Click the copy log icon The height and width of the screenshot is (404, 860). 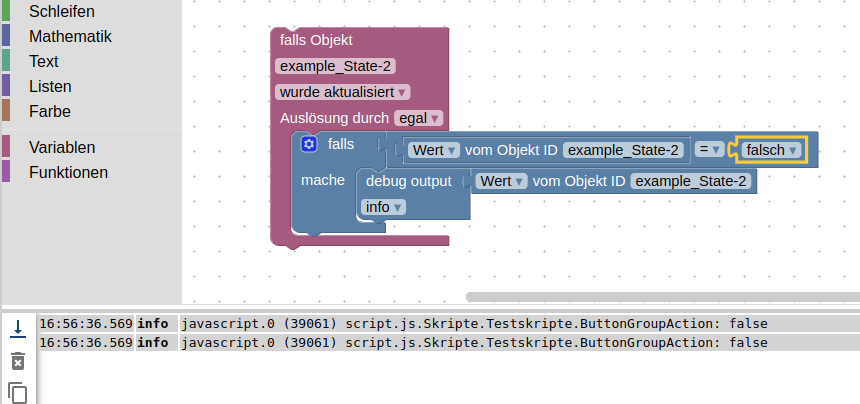[17, 392]
